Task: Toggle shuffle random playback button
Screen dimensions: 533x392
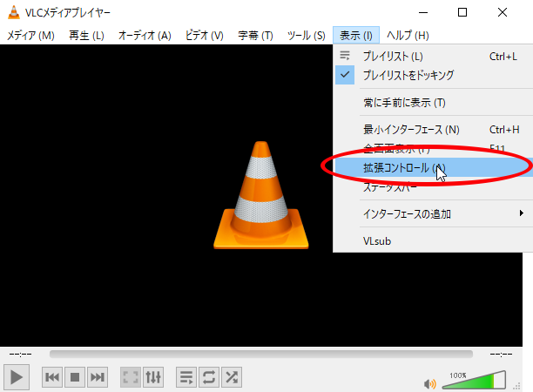Action: click(232, 377)
